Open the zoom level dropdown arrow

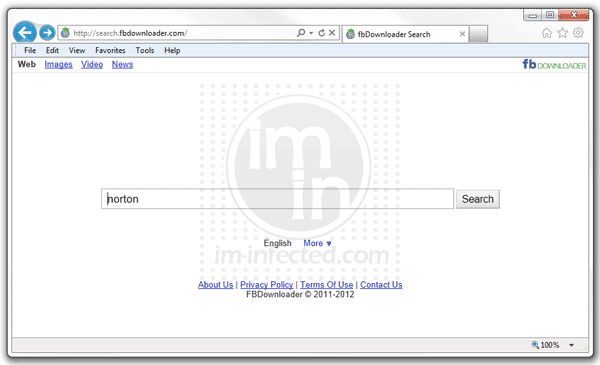[571, 345]
